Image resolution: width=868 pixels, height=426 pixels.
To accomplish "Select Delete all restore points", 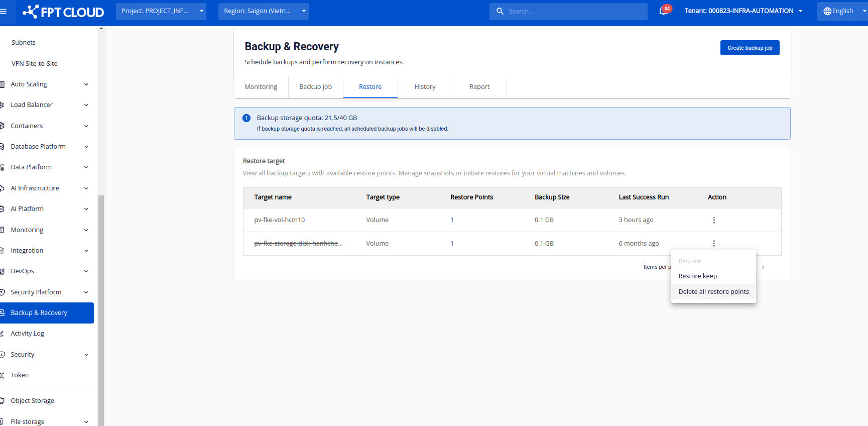I will (x=713, y=292).
